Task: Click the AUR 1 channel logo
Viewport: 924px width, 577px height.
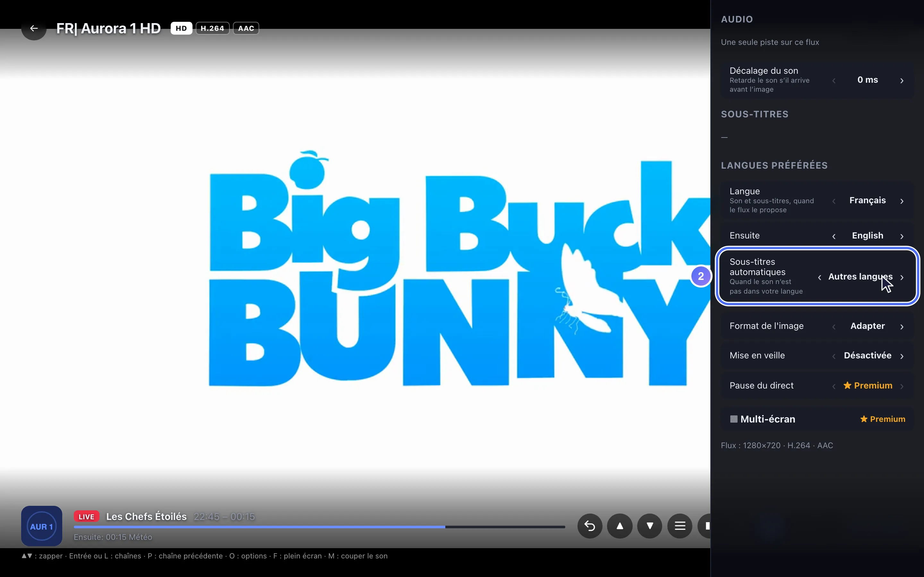Action: coord(42,526)
